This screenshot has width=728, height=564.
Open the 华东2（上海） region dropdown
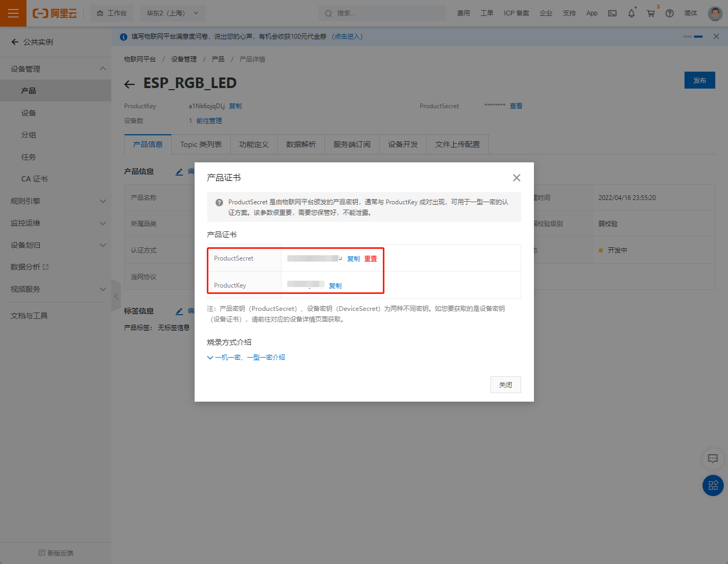tap(173, 13)
